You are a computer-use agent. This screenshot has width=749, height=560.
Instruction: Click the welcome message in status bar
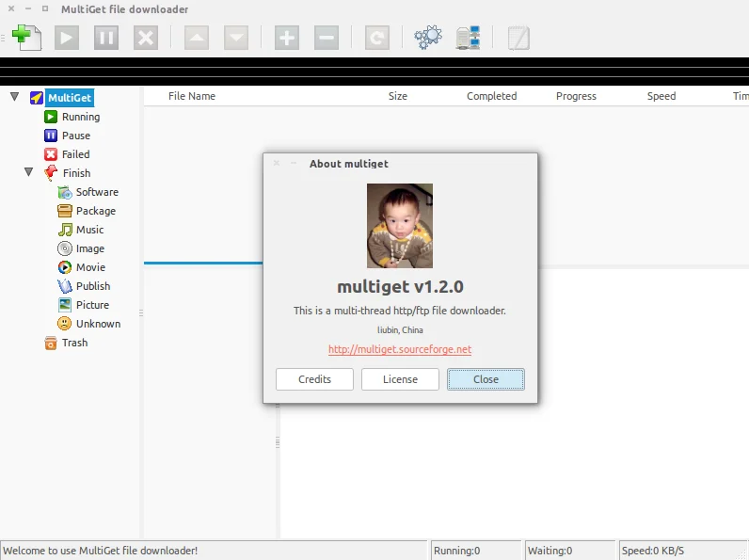[101, 551]
